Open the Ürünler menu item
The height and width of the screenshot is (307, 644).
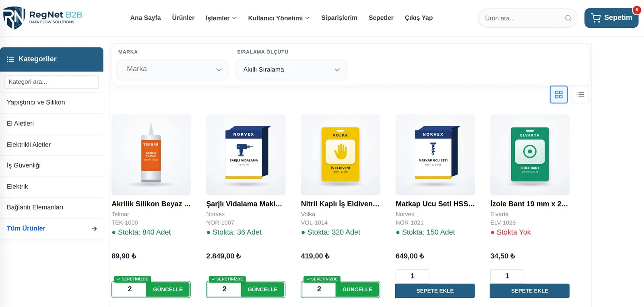[x=183, y=18]
